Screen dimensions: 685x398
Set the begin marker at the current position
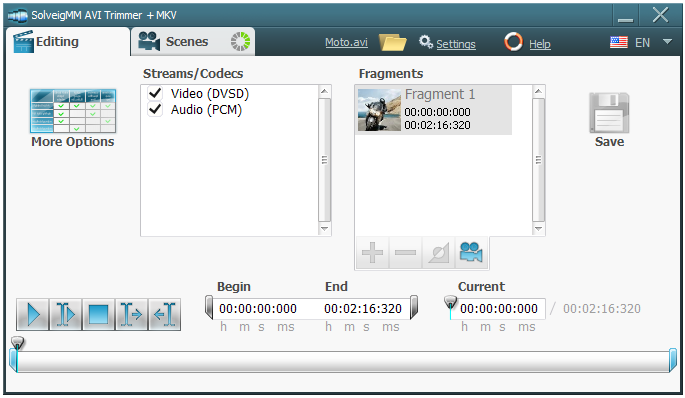coord(131,314)
